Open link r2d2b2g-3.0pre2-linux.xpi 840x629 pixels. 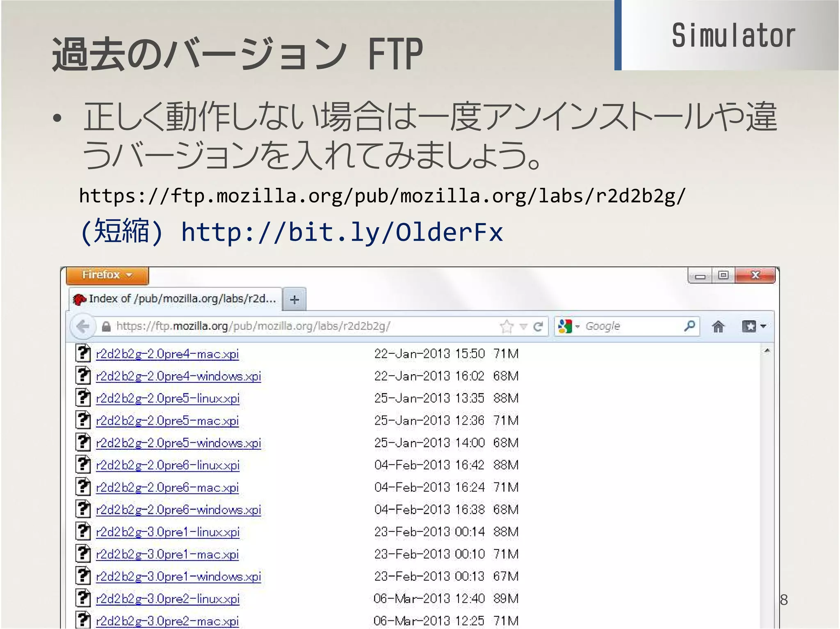pos(168,599)
